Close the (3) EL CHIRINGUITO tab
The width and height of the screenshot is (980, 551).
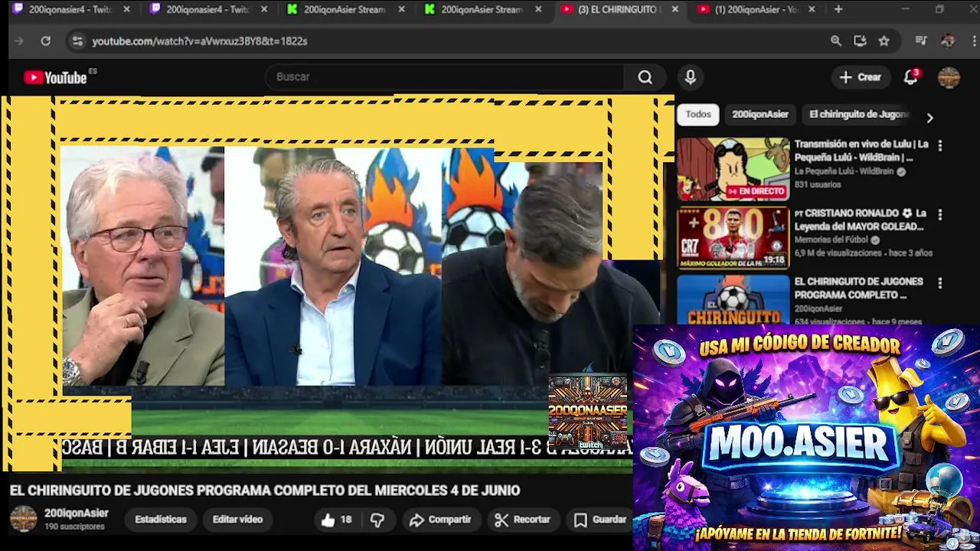(675, 9)
